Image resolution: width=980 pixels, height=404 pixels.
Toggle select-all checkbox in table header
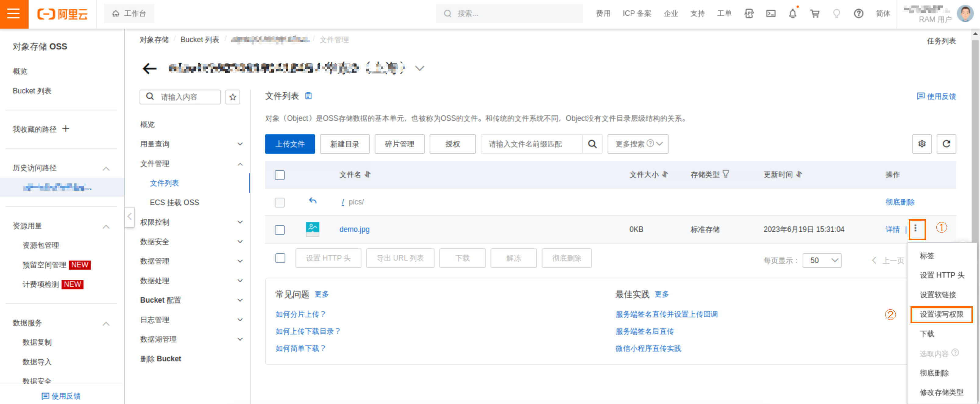pyautogui.click(x=280, y=175)
